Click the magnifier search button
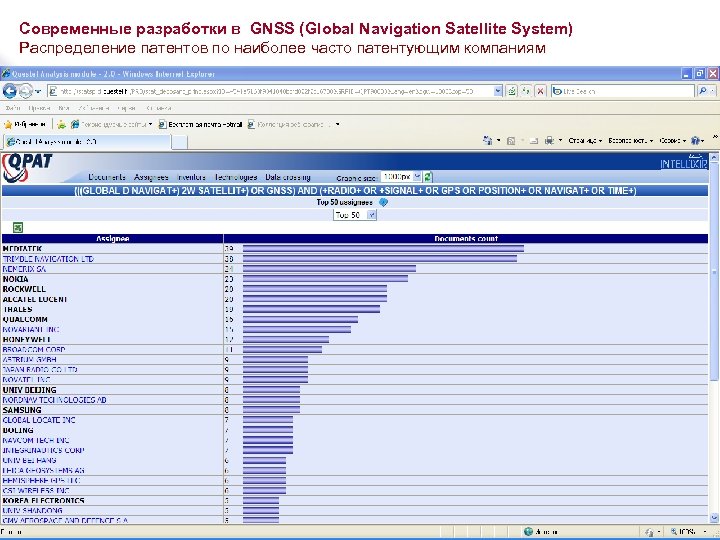 tap(703, 91)
